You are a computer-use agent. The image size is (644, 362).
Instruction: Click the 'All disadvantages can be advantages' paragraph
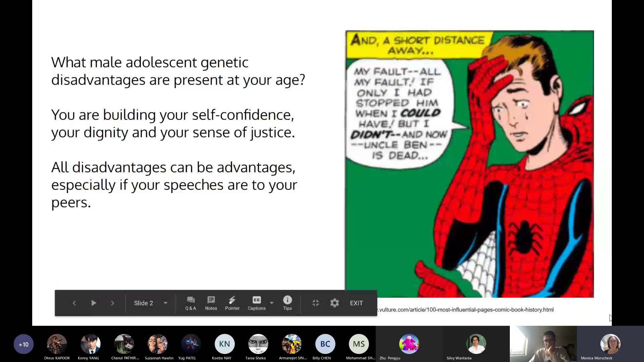[x=174, y=185]
